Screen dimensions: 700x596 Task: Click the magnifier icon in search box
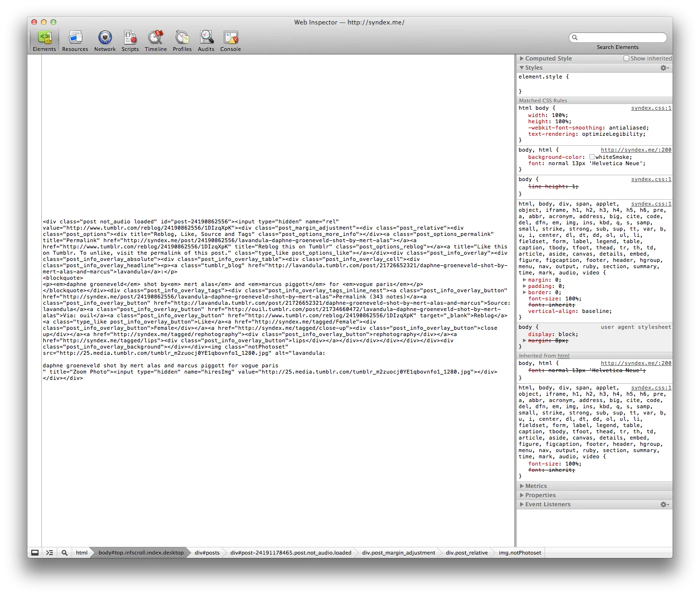574,37
